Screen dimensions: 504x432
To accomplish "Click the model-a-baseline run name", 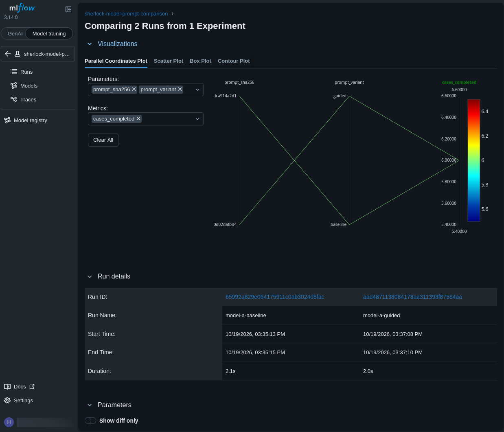I will point(246,316).
